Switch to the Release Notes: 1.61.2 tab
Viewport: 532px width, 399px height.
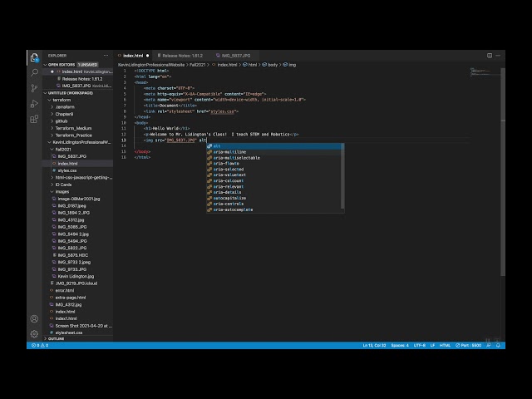182,56
